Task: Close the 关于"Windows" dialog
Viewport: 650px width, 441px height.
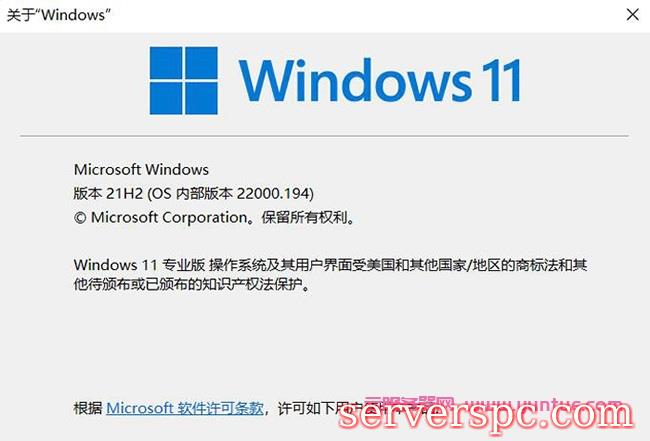Action: click(633, 15)
